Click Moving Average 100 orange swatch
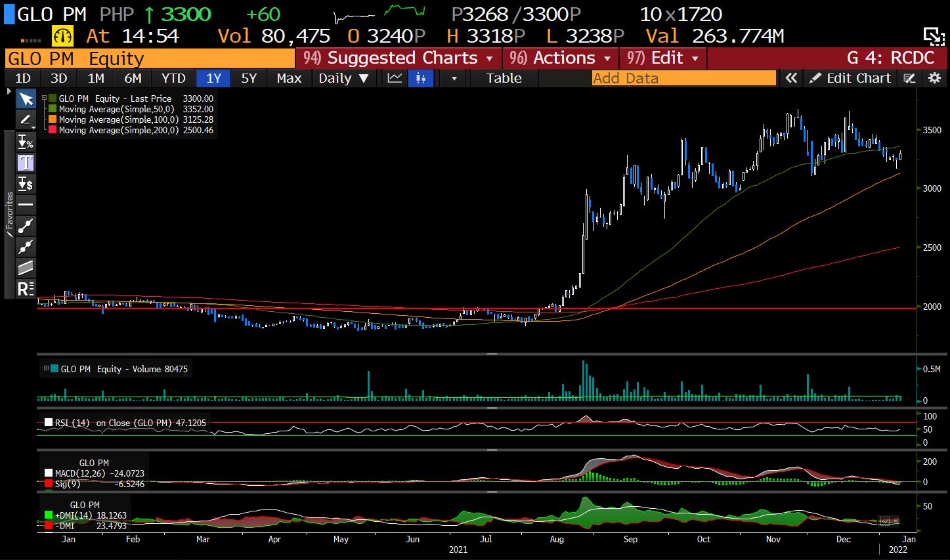 point(53,119)
